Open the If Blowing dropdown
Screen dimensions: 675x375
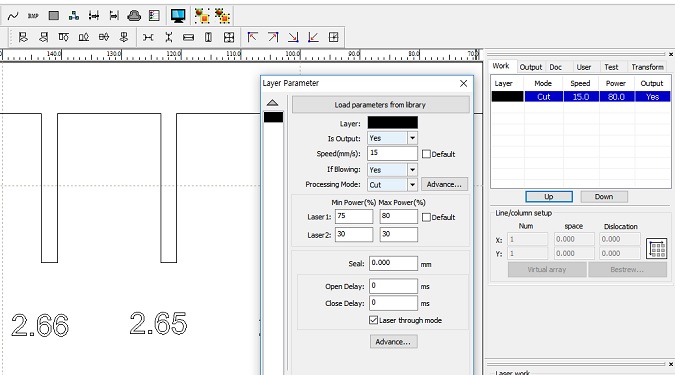(x=412, y=170)
